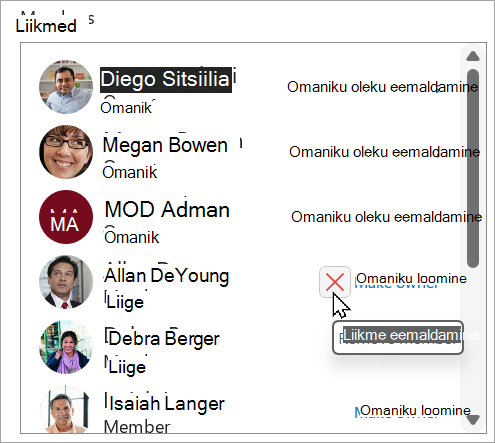Click the Liikmed section heading
This screenshot has width=495, height=443.
46,26
